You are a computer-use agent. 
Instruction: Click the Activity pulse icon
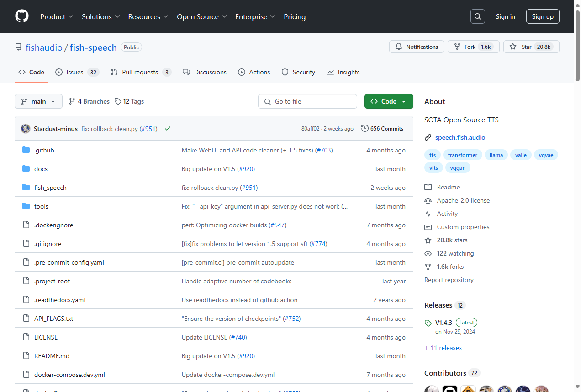click(428, 214)
